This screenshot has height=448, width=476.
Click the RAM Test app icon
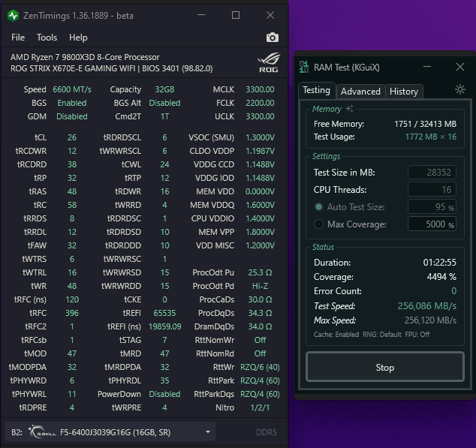click(x=304, y=67)
